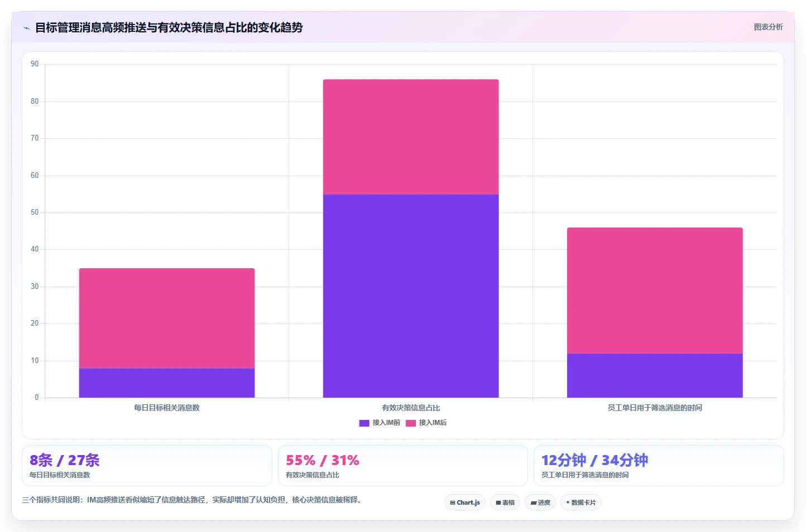Click the 进度 tag button
Image resolution: width=806 pixels, height=532 pixels.
pyautogui.click(x=540, y=502)
